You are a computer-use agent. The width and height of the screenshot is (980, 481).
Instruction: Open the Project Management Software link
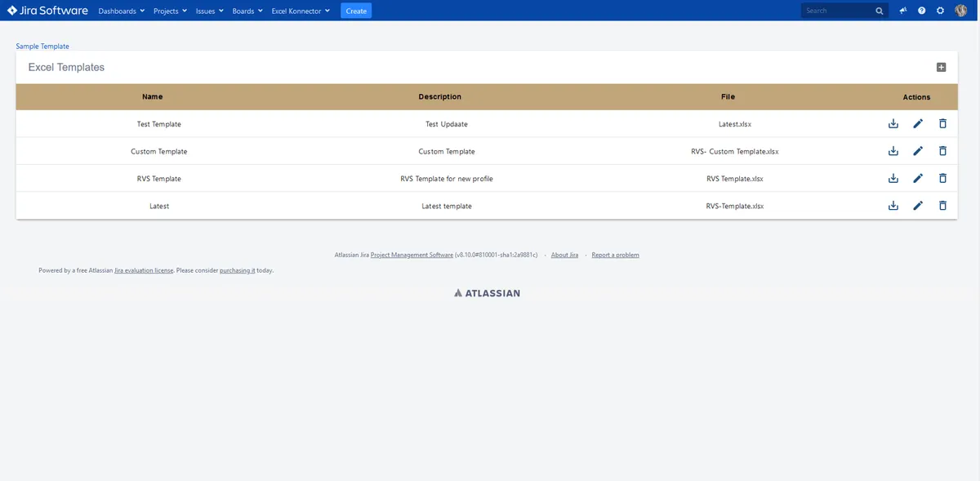(412, 255)
